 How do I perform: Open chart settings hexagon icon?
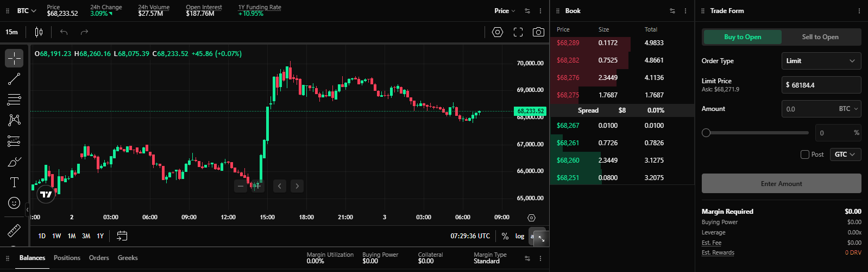click(x=498, y=32)
